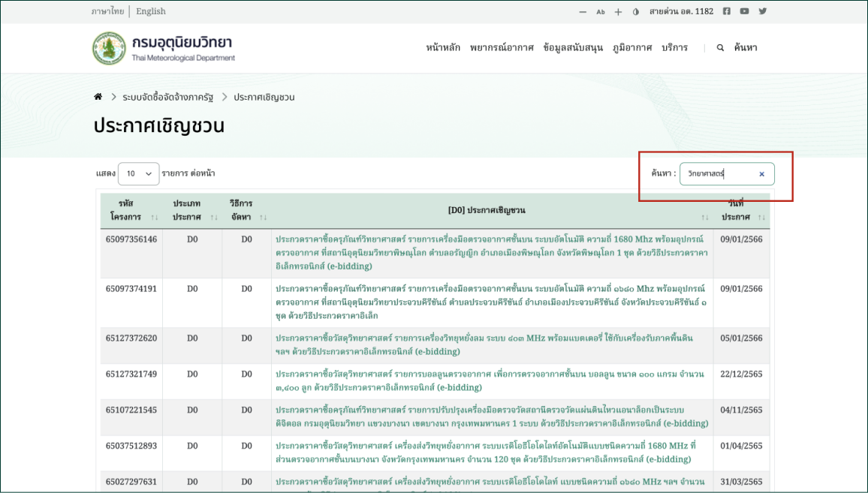Image resolution: width=868 pixels, height=493 pixels.
Task: Reset text size with the Ab icon
Action: (x=600, y=12)
